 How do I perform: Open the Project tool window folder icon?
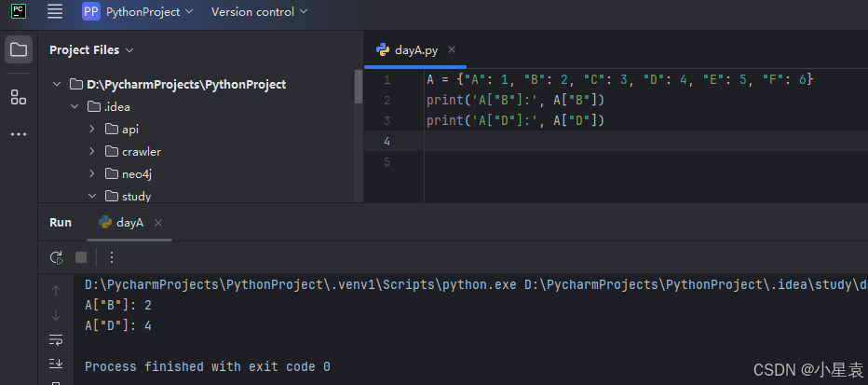tap(19, 49)
